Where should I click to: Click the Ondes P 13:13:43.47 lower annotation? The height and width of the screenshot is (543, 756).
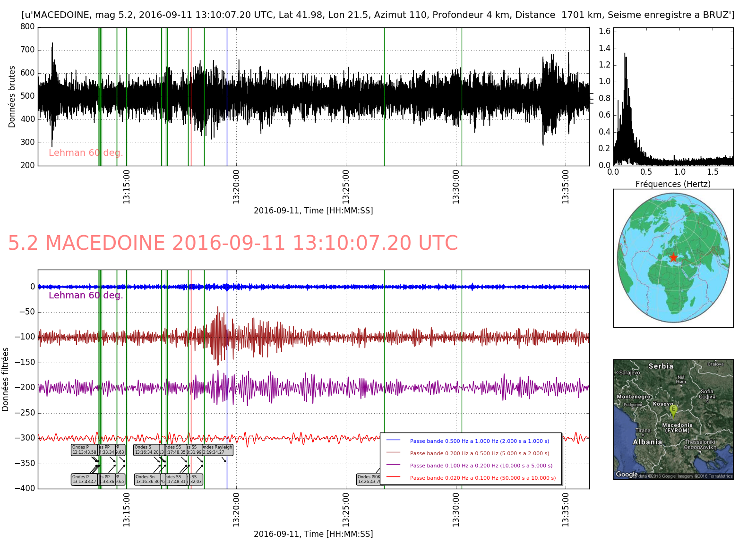tap(84, 479)
